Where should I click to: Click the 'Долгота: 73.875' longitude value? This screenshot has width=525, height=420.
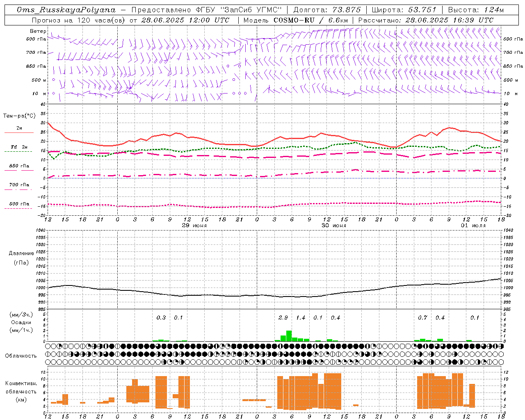(327, 10)
